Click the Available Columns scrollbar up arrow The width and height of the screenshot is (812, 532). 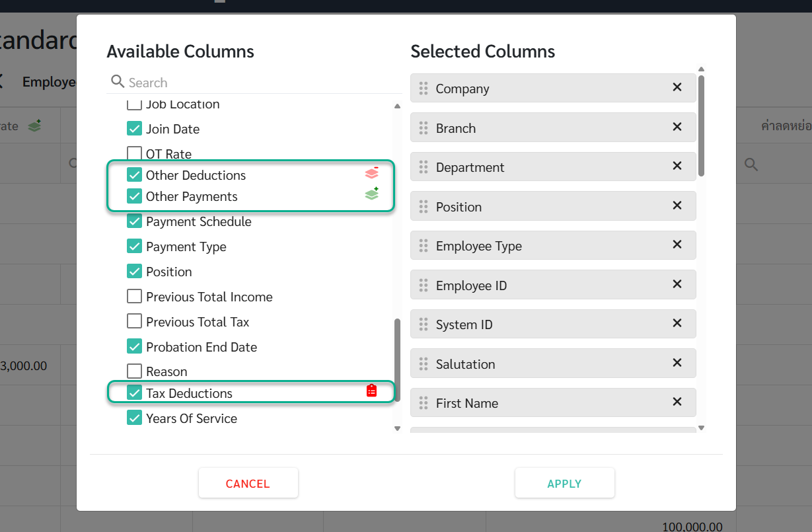point(397,106)
